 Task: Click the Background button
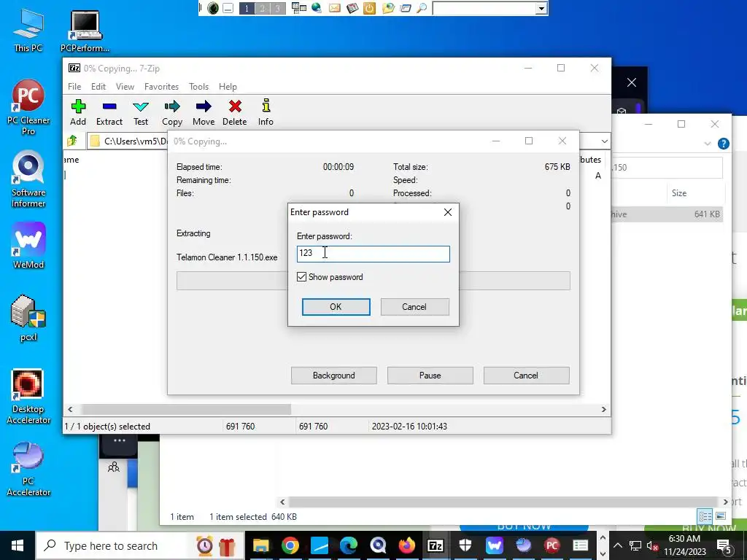334,376
